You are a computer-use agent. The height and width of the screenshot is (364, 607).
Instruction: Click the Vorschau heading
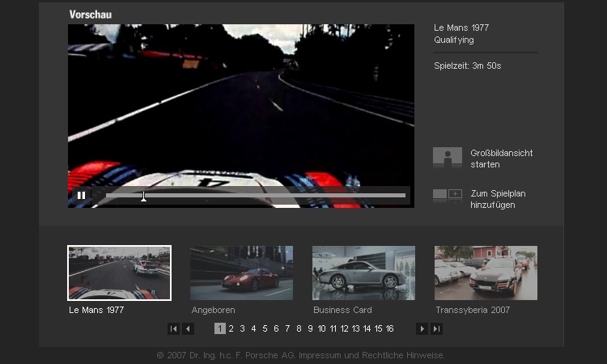click(x=91, y=15)
